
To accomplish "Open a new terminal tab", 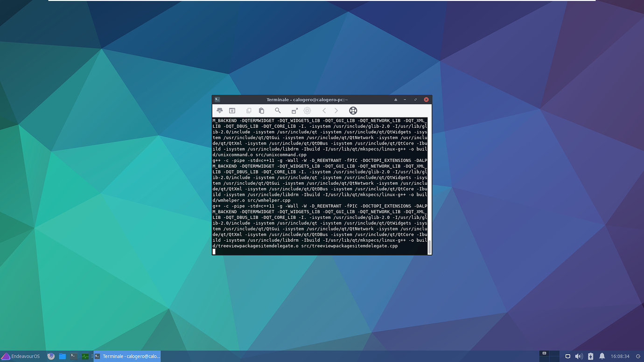I will click(232, 111).
